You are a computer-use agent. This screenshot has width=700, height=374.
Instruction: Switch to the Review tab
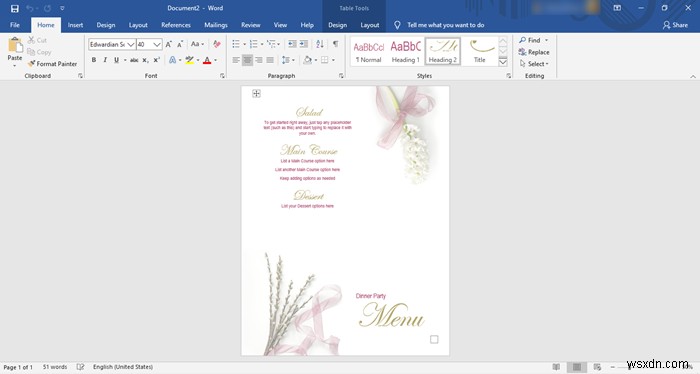tap(251, 25)
